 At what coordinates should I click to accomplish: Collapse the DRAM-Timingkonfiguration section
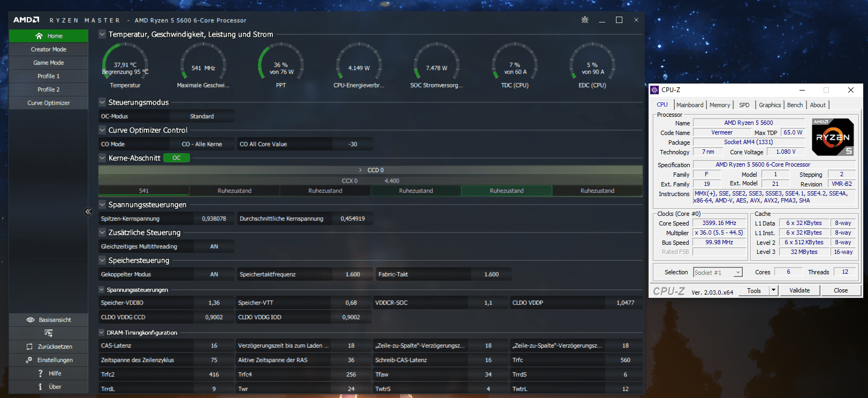[102, 333]
